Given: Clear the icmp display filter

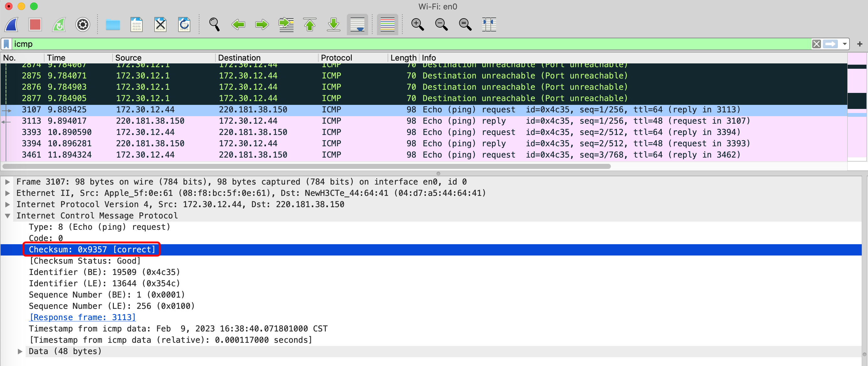Looking at the screenshot, I should [x=817, y=44].
